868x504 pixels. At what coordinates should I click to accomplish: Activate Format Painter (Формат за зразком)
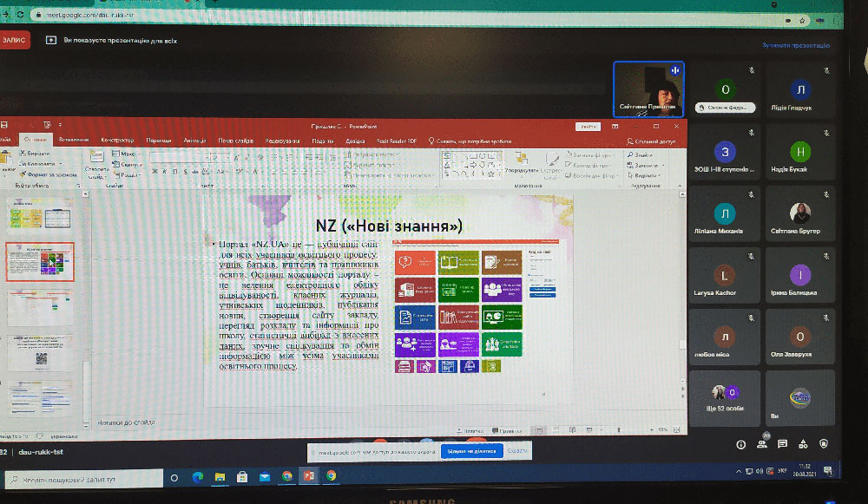(x=48, y=174)
